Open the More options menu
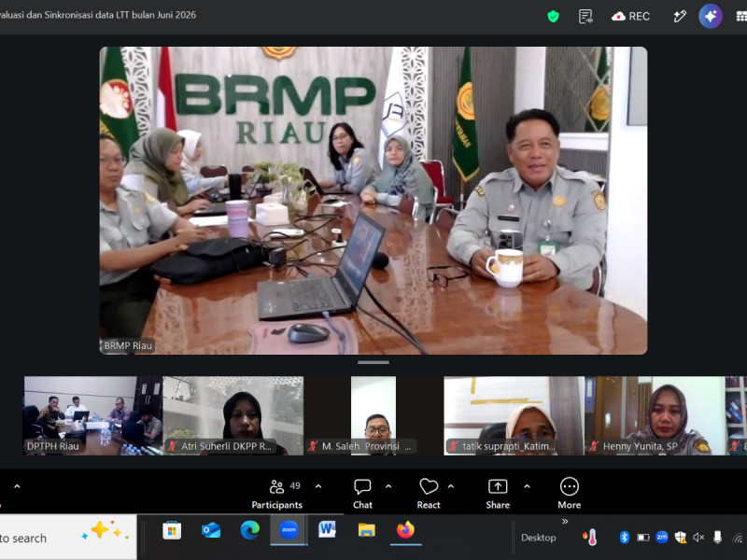The image size is (747, 560). pos(570,495)
